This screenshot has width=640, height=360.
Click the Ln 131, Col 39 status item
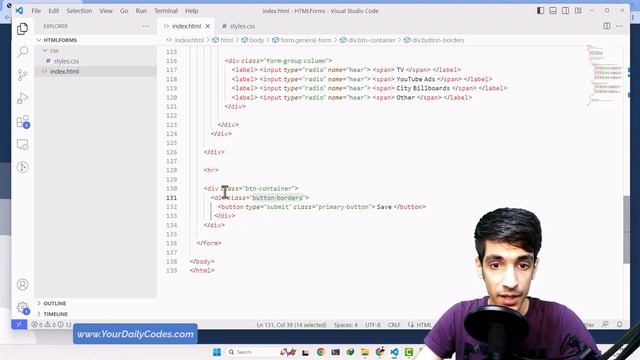tap(291, 325)
